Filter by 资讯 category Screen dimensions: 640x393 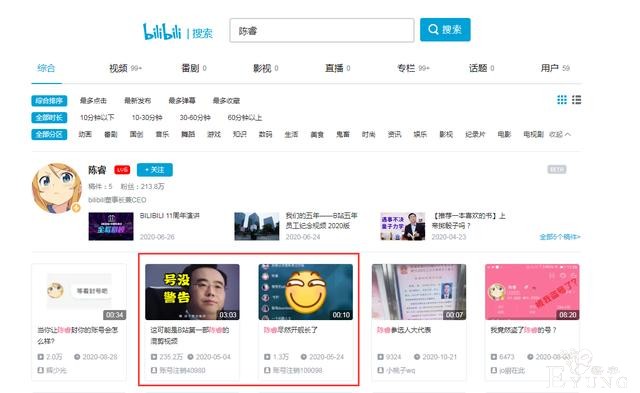pos(394,134)
